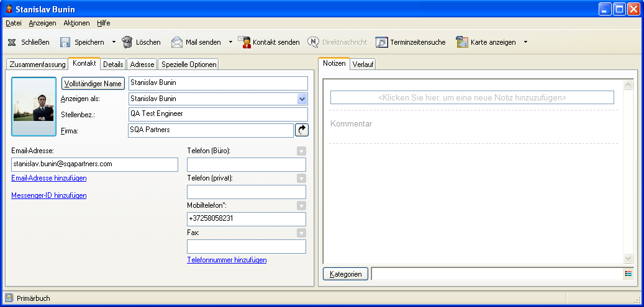The height and width of the screenshot is (307, 644).
Task: Click the Fax input field
Action: [247, 247]
